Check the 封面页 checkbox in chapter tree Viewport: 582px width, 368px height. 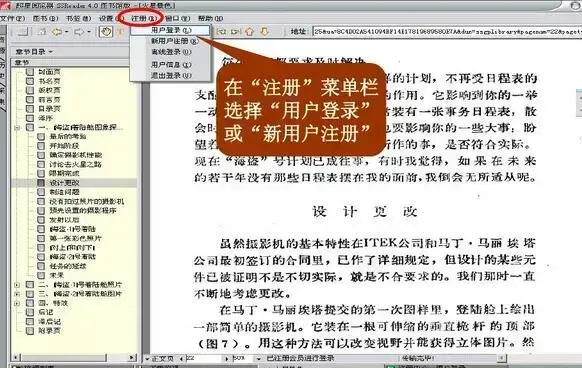click(30, 72)
